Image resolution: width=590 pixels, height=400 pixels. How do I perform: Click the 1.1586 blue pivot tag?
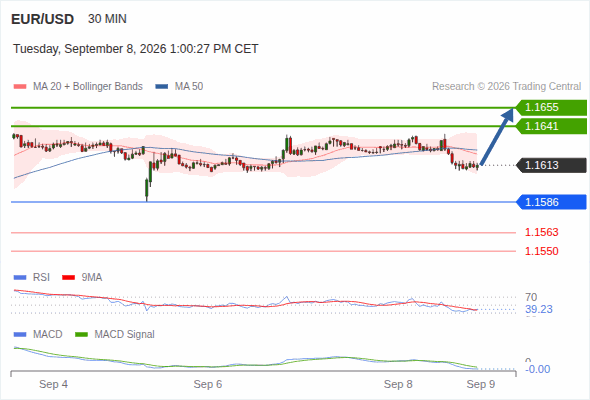pyautogui.click(x=551, y=202)
